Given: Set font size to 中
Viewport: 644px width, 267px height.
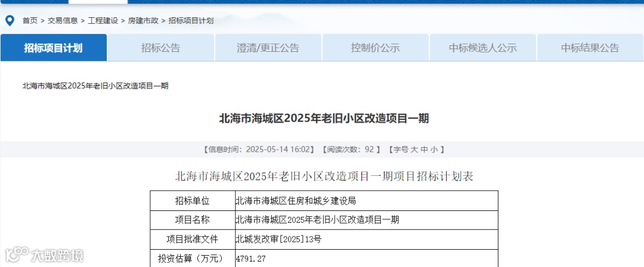Looking at the screenshot, I should [424, 150].
